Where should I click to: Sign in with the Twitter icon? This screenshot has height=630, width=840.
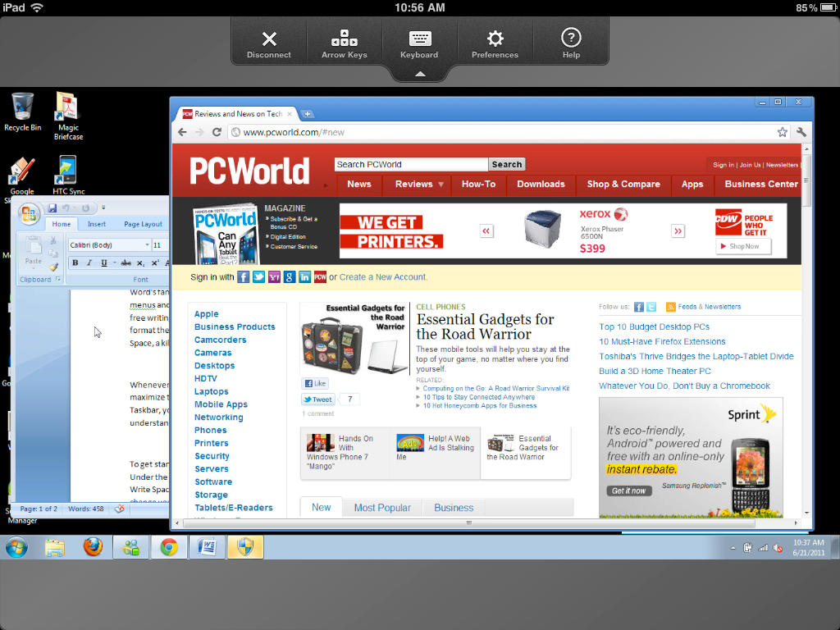pyautogui.click(x=258, y=277)
